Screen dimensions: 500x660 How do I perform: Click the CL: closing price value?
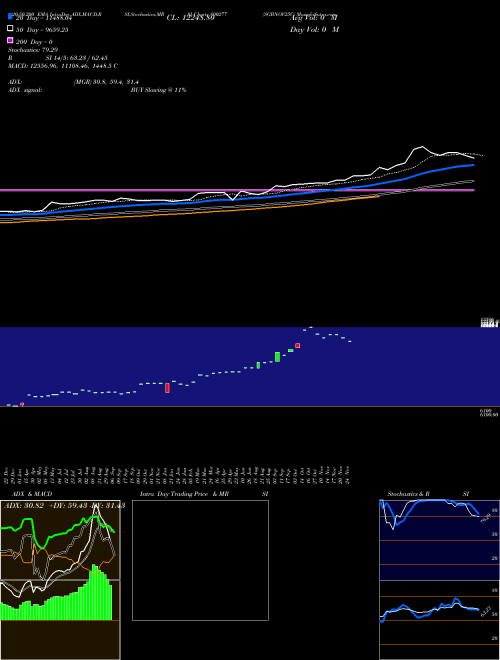191,18
